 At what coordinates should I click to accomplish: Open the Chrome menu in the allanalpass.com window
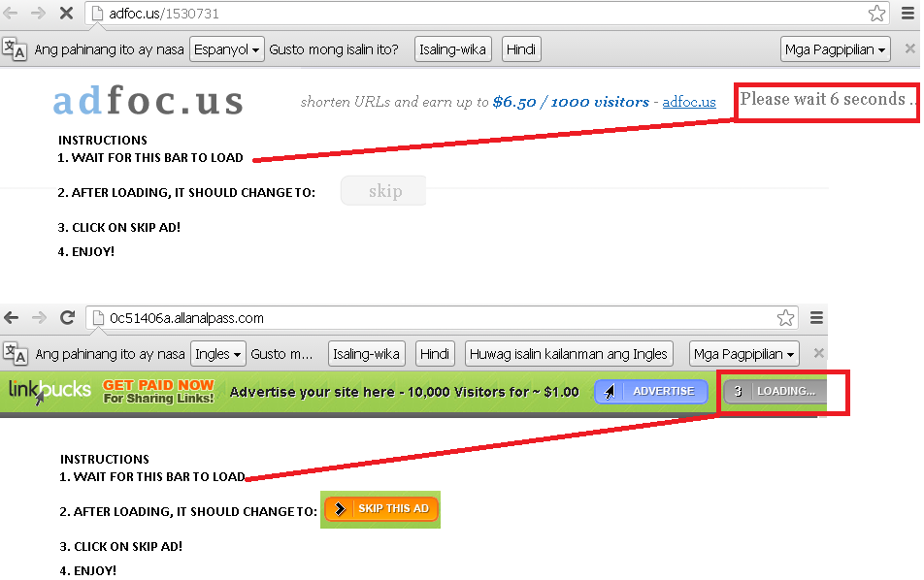click(x=816, y=318)
